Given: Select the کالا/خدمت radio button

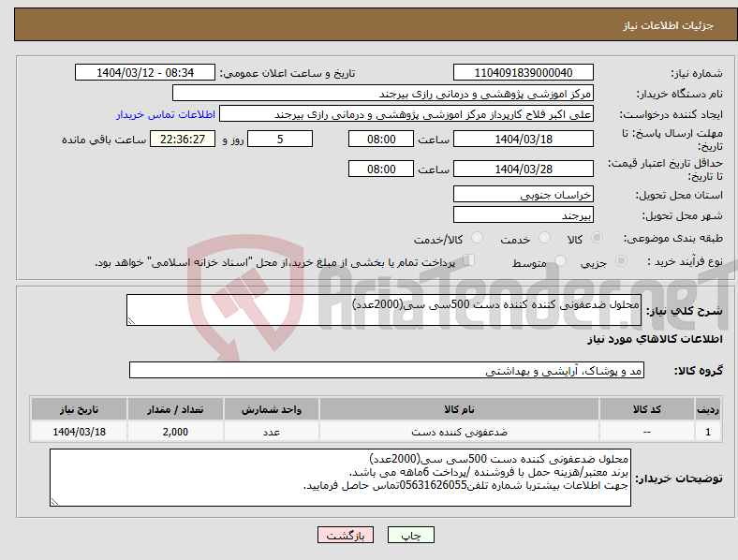Looking at the screenshot, I should tap(477, 238).
